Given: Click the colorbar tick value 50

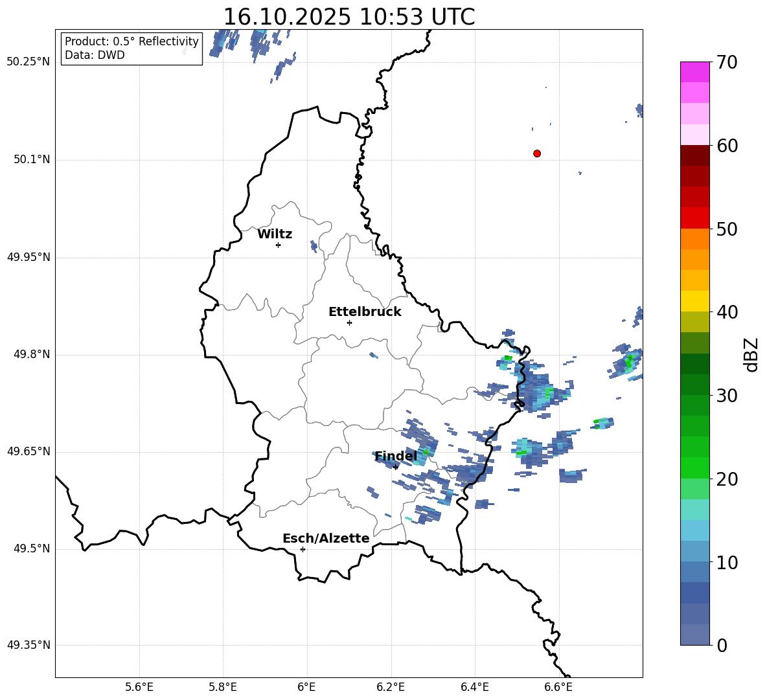Looking at the screenshot, I should 727,229.
